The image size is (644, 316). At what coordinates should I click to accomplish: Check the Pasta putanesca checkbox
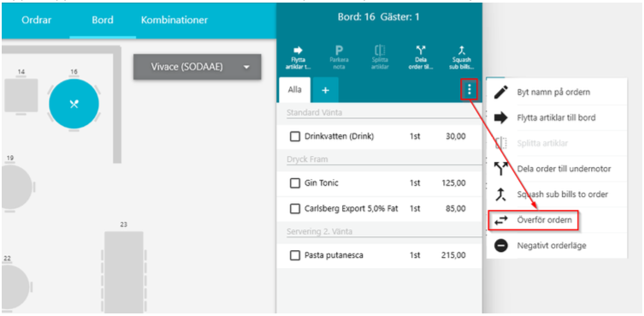(294, 255)
